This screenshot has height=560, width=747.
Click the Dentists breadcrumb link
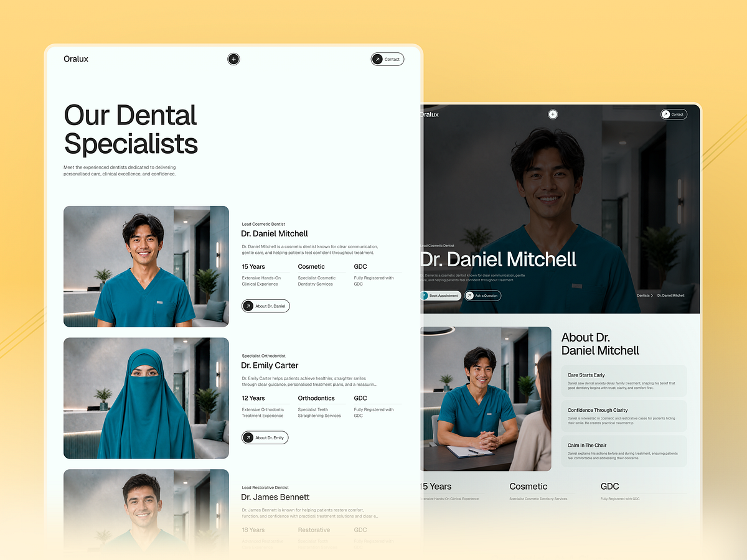click(643, 296)
